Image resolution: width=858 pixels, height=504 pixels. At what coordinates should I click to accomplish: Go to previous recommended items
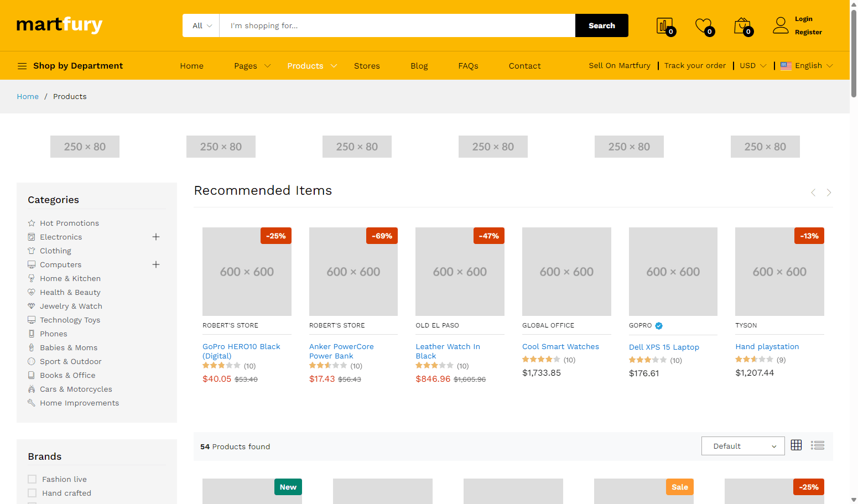[813, 193]
